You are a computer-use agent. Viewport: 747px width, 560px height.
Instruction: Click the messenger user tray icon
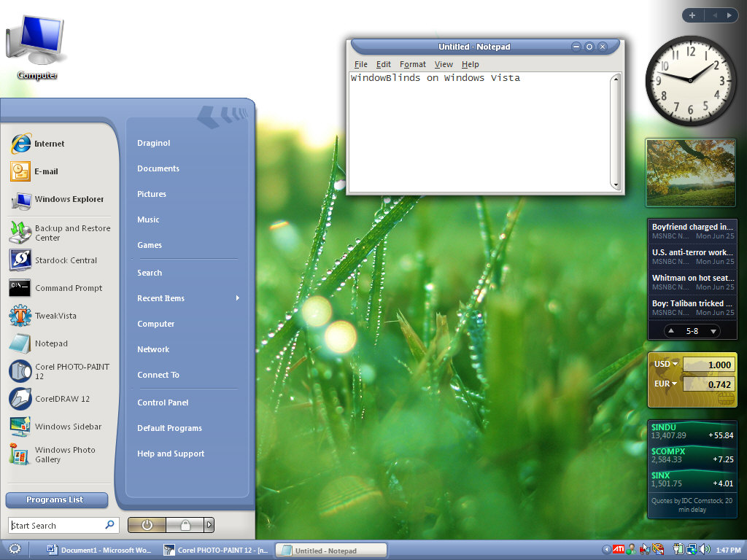coord(631,550)
